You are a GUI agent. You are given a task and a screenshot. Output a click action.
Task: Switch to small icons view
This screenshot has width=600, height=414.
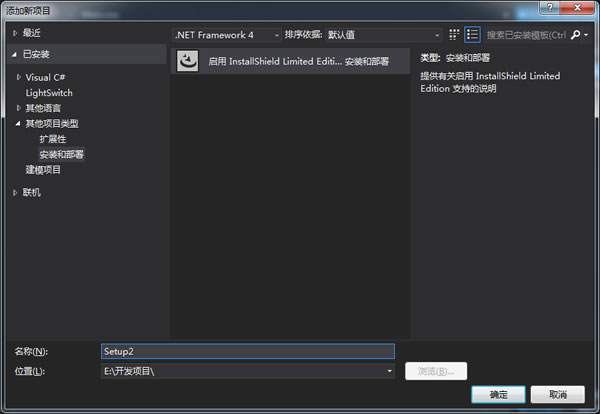[x=454, y=35]
